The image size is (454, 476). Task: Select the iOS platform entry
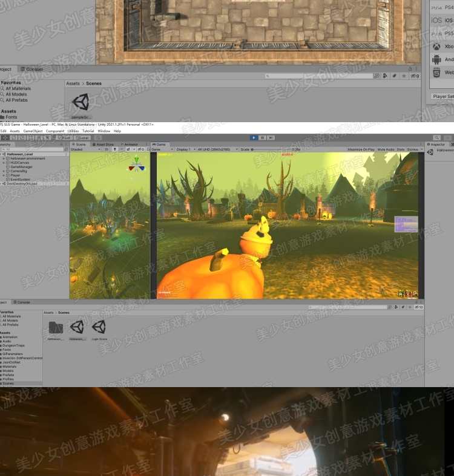point(442,20)
